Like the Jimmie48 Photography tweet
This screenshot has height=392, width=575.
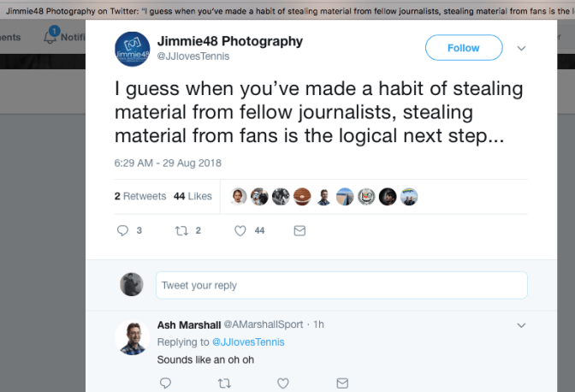(240, 230)
